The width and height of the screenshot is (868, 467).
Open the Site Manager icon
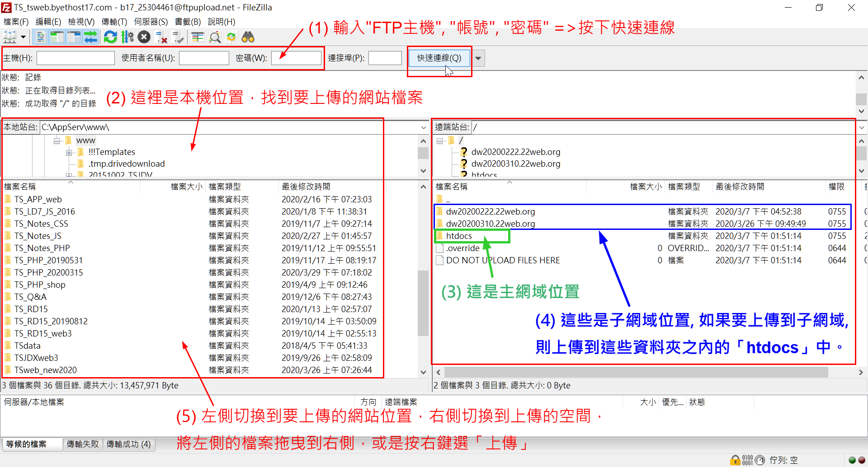point(10,37)
